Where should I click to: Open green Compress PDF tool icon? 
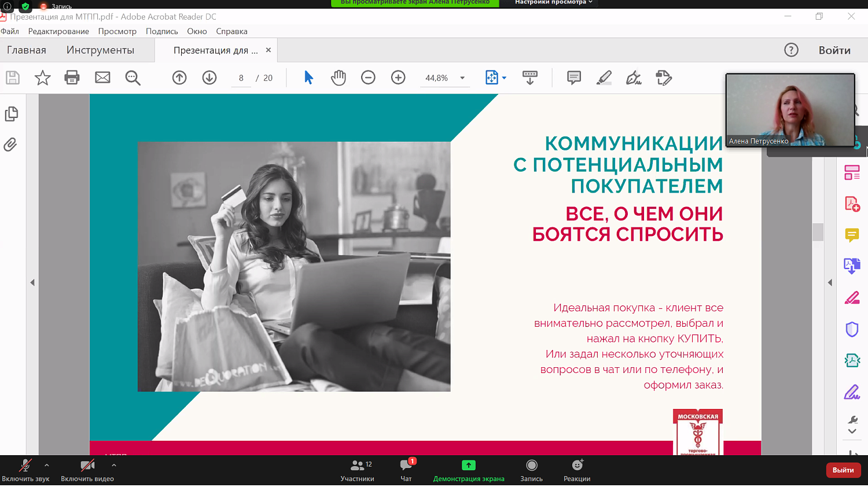pos(852,361)
